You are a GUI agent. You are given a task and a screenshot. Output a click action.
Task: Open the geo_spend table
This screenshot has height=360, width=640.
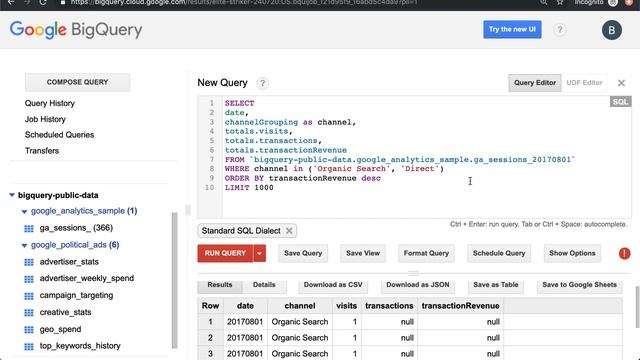(x=60, y=329)
